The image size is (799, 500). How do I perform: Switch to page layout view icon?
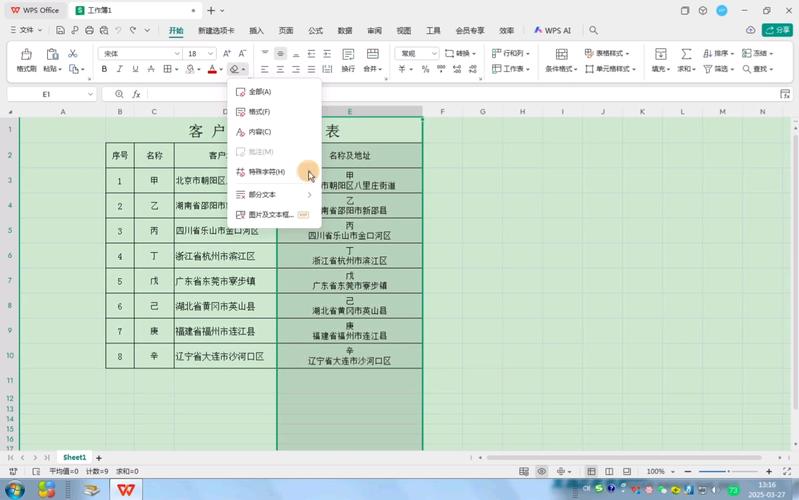(609, 471)
